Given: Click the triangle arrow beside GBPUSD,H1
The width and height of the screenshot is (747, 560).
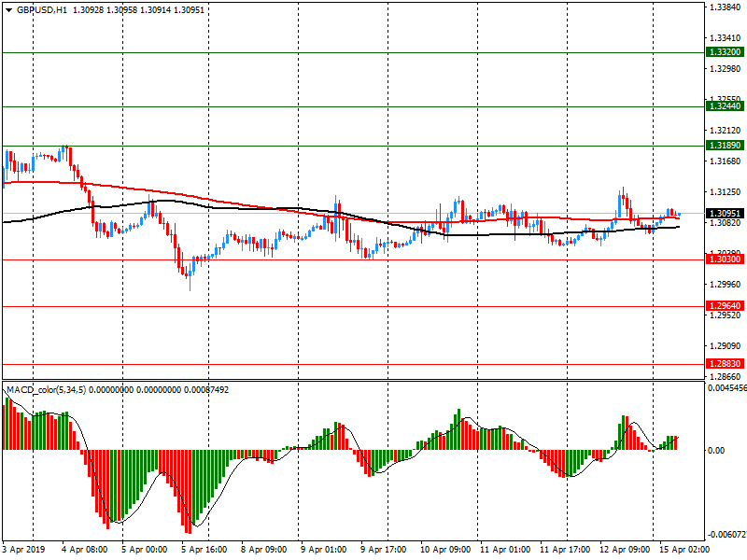Looking at the screenshot, I should click(x=8, y=9).
